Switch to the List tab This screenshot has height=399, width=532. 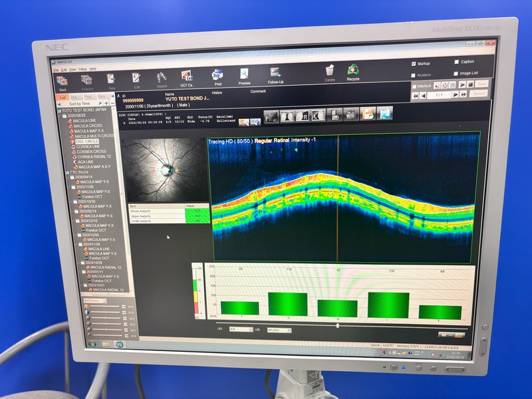click(x=63, y=97)
